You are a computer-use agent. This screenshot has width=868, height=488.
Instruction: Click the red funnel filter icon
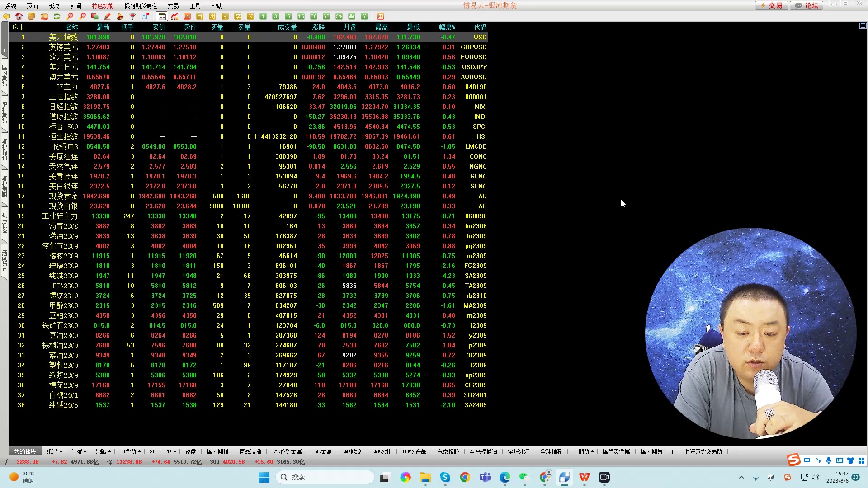[x=133, y=16]
